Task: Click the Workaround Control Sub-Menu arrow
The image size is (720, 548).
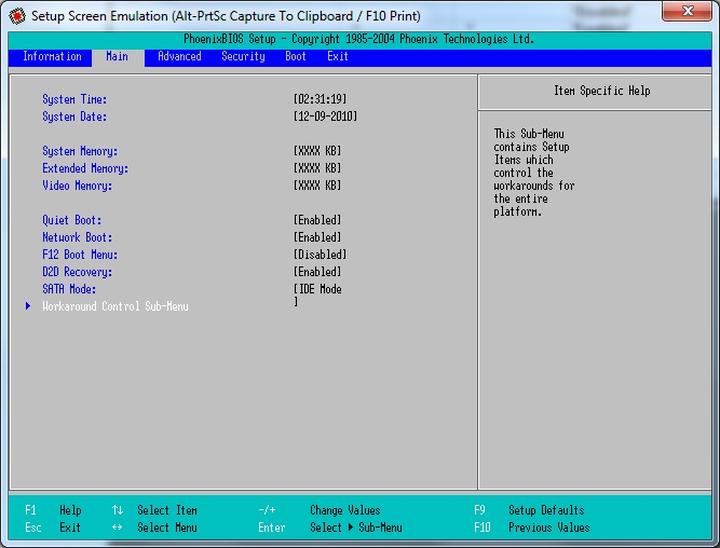Action: point(28,307)
